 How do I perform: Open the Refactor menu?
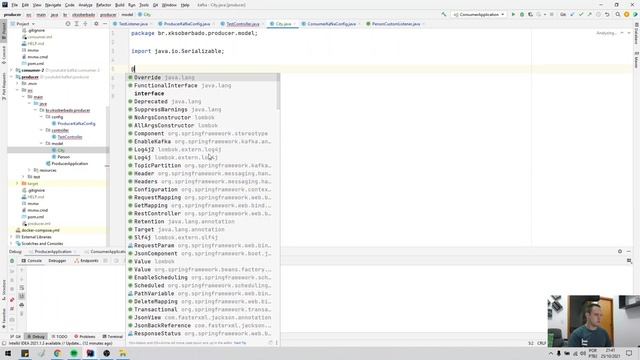pos(103,5)
